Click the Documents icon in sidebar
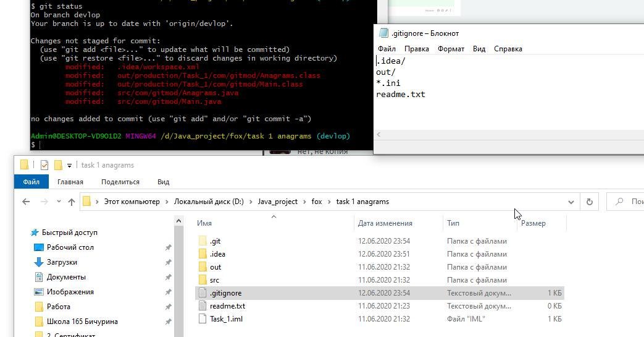 click(39, 277)
